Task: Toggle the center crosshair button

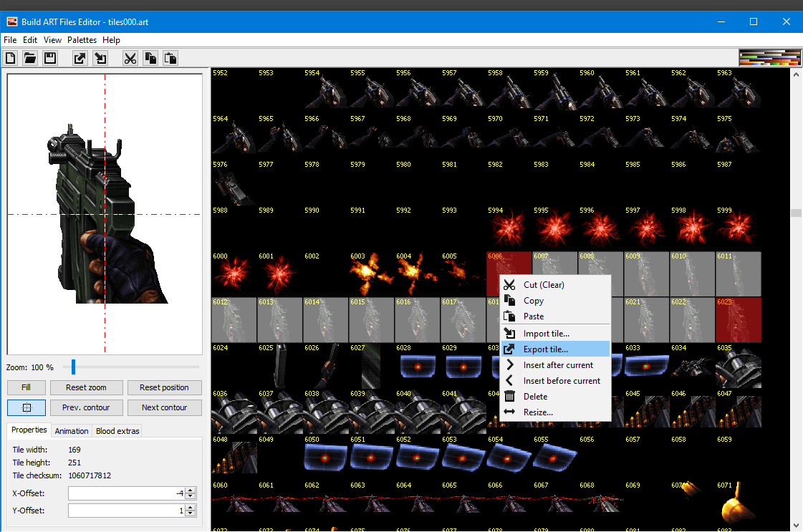Action: (x=27, y=407)
